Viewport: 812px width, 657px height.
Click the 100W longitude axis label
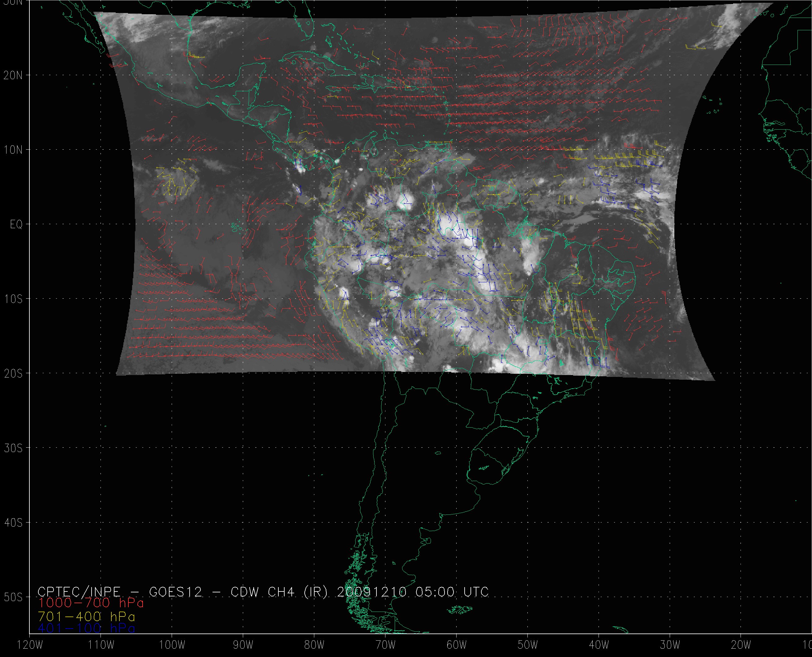click(x=172, y=645)
